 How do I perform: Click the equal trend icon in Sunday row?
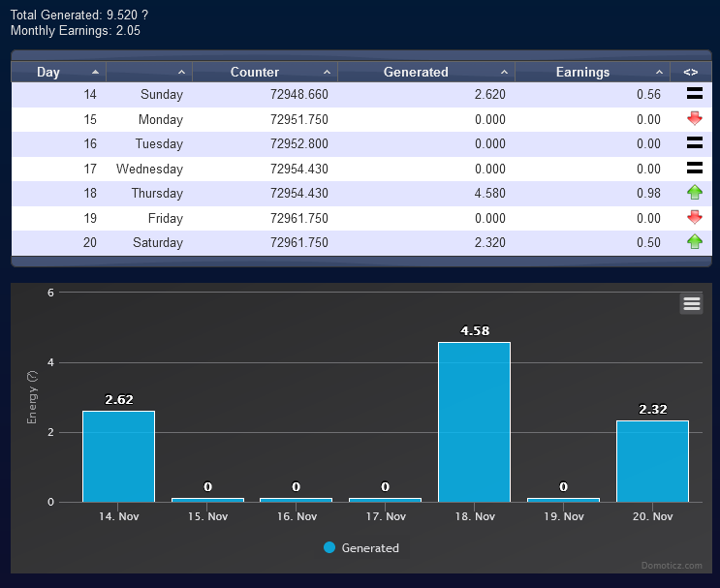(694, 94)
